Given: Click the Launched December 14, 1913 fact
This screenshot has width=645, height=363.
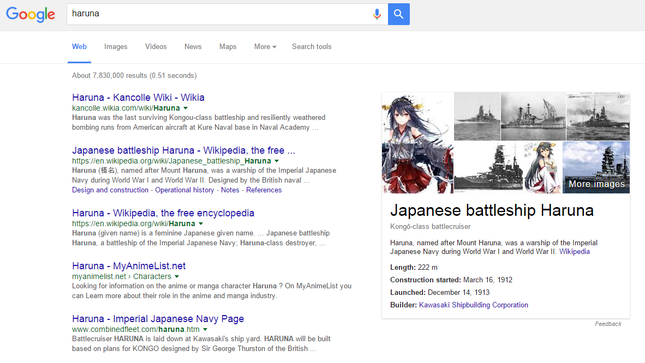Looking at the screenshot, I should (x=440, y=292).
